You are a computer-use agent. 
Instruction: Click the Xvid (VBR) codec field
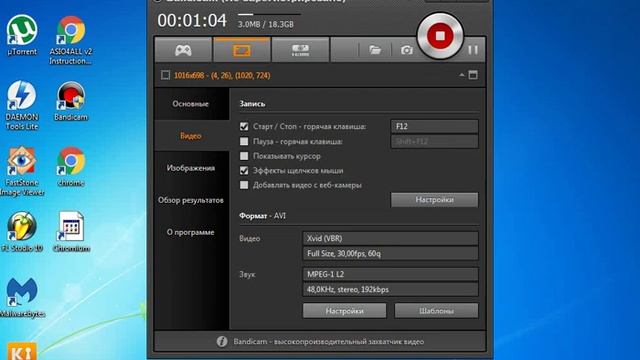tap(390, 238)
